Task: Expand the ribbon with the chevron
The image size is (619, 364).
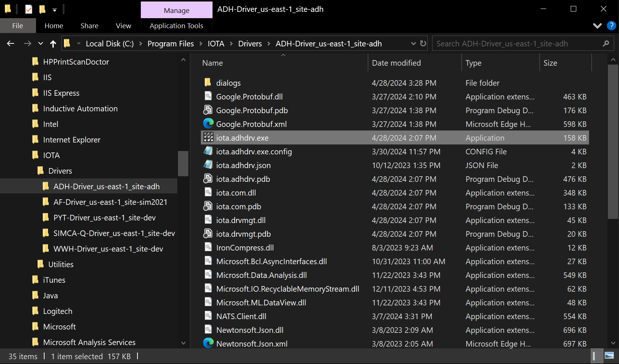Action: [597, 26]
